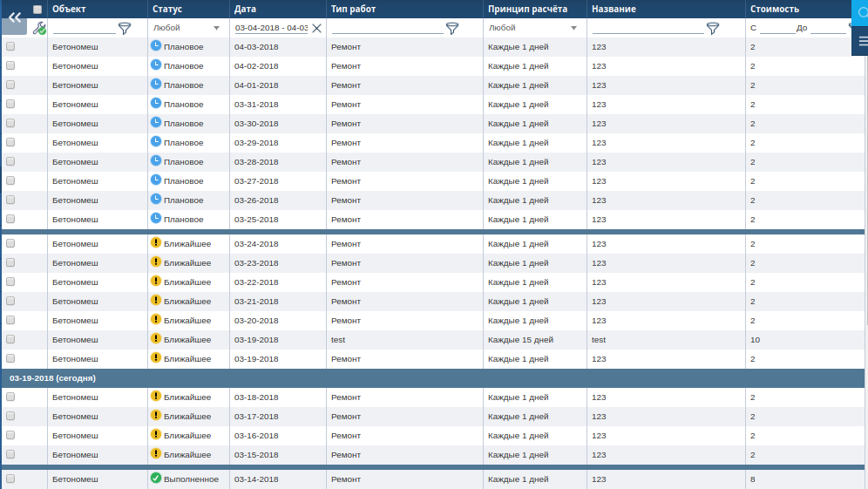Image resolution: width=868 pixels, height=489 pixels.
Task: Tick the checkbox for the test row
Action: (10, 340)
